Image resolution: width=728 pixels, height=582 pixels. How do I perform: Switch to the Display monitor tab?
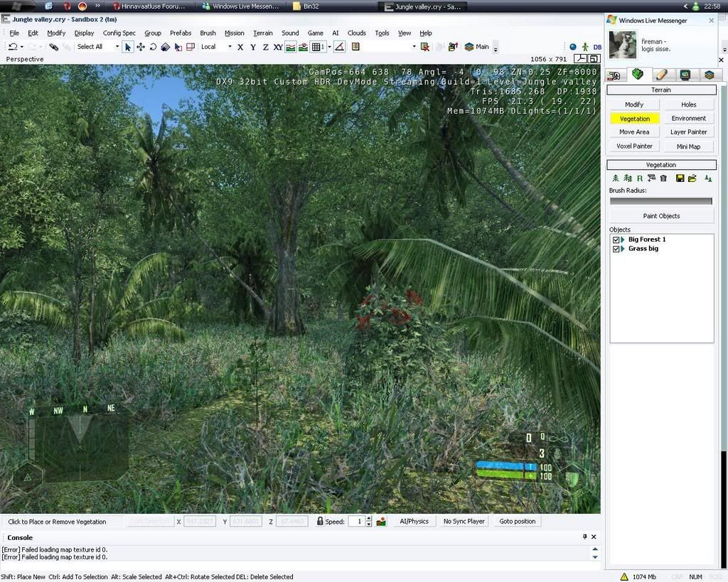[685, 75]
